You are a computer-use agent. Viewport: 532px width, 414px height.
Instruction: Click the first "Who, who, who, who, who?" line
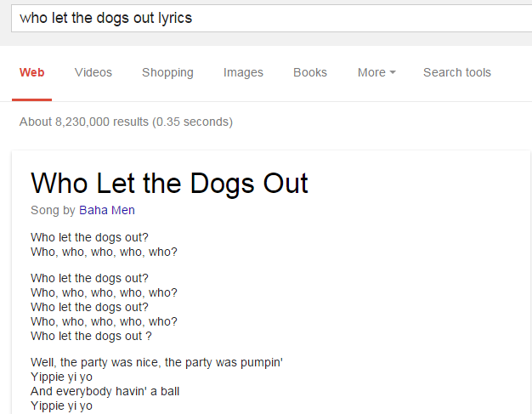[104, 252]
